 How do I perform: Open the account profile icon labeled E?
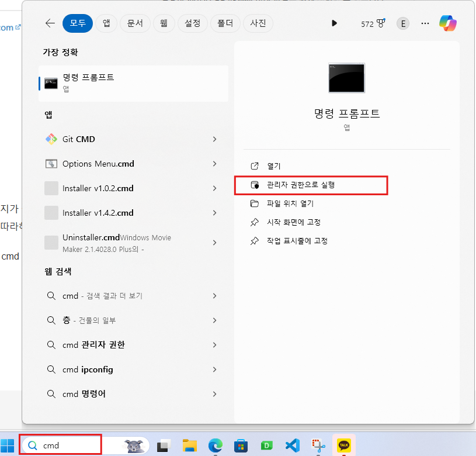tap(403, 23)
